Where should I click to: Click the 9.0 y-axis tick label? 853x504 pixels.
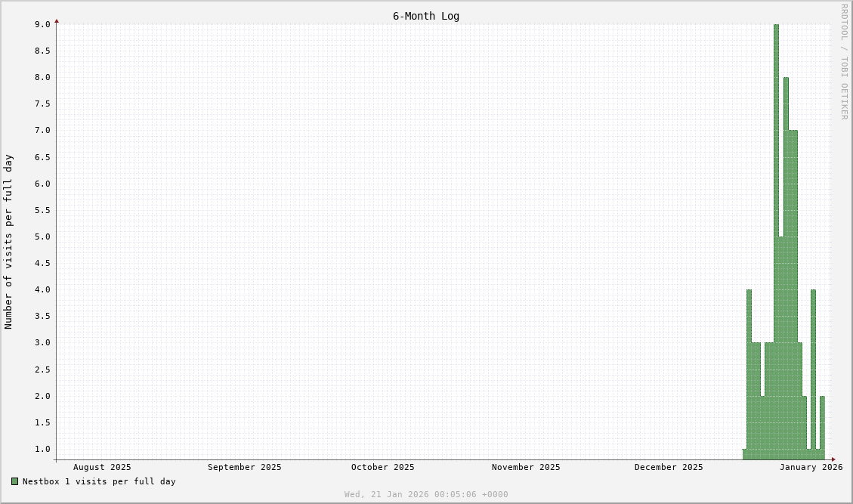click(x=42, y=24)
